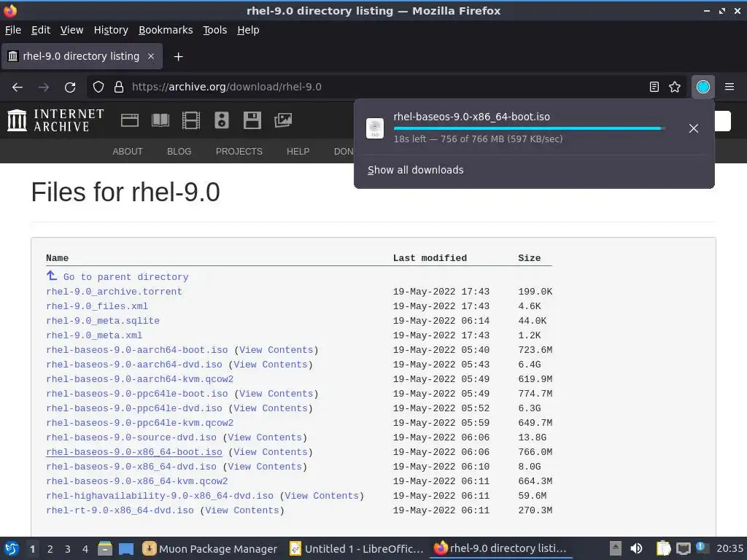This screenshot has width=747, height=560.
Task: Click the network monitor tray icon
Action: click(x=683, y=548)
